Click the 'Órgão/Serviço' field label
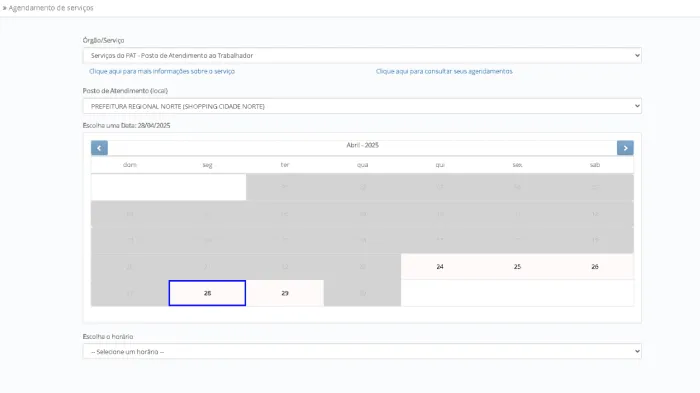This screenshot has width=700, height=393. tap(103, 40)
